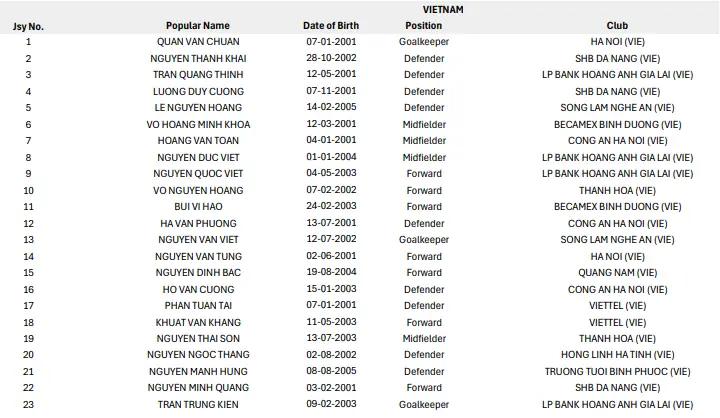Viewport: 720px width, 418px height.
Task: Select the Jsy No. column header
Action: coord(28,26)
